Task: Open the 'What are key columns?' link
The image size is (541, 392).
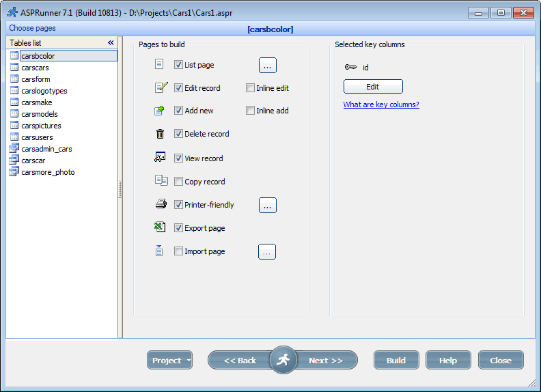Action: [x=381, y=104]
